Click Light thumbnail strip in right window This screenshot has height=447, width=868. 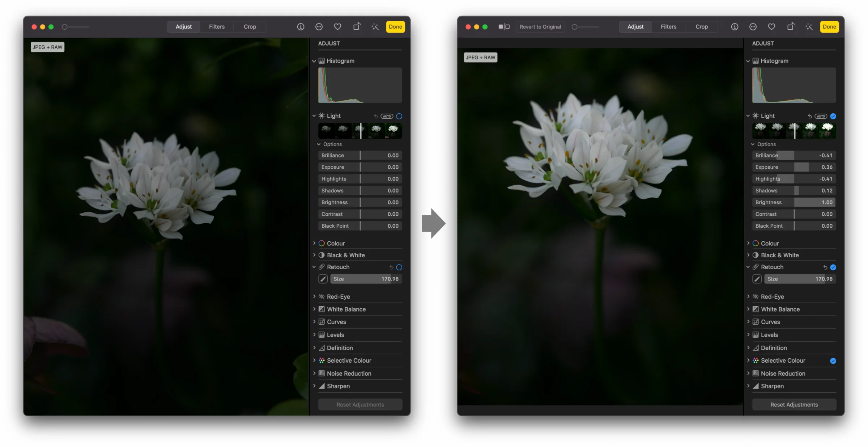coord(794,131)
